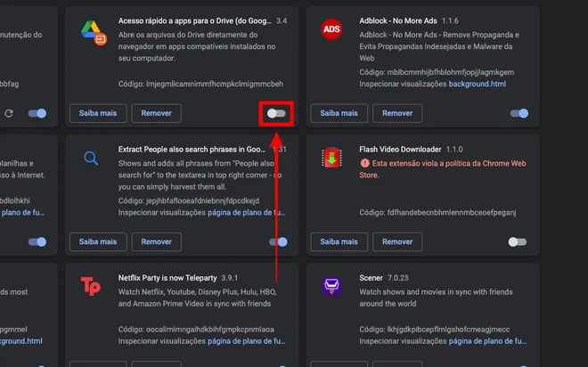Open the background page link for Scener
This screenshot has height=367, width=588.
pyautogui.click(x=488, y=341)
